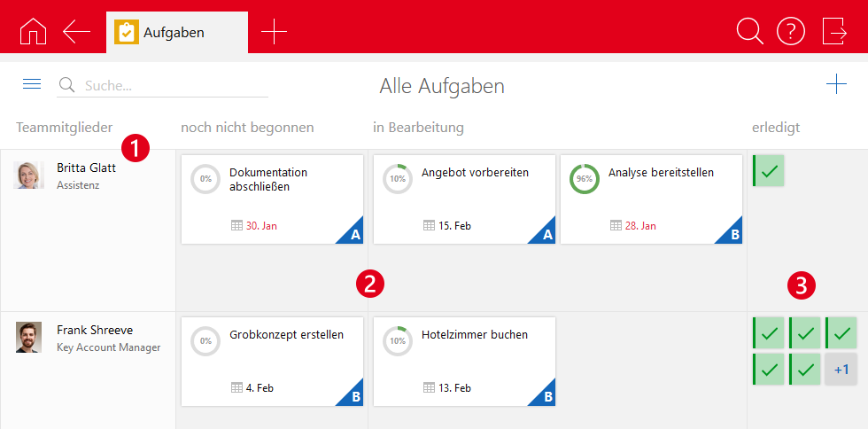Click the 96% progress ring on Analyse bereitstellen
This screenshot has height=429, width=868.
585,178
